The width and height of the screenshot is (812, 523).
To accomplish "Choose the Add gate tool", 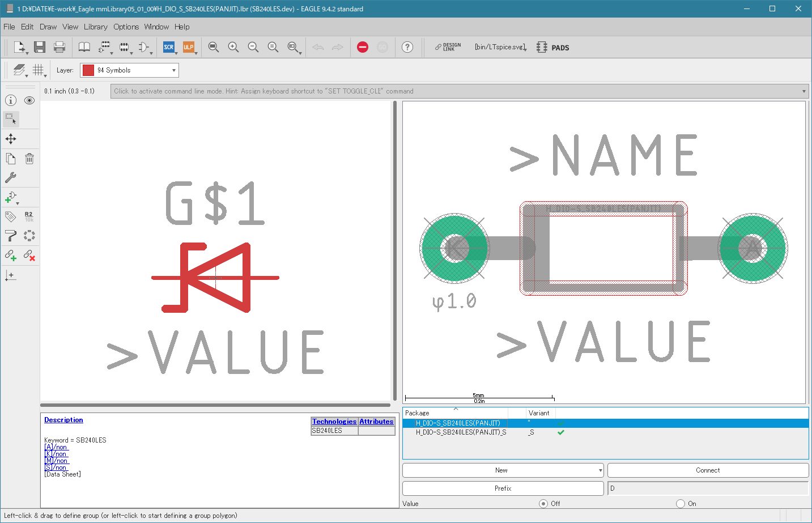I will pyautogui.click(x=11, y=197).
